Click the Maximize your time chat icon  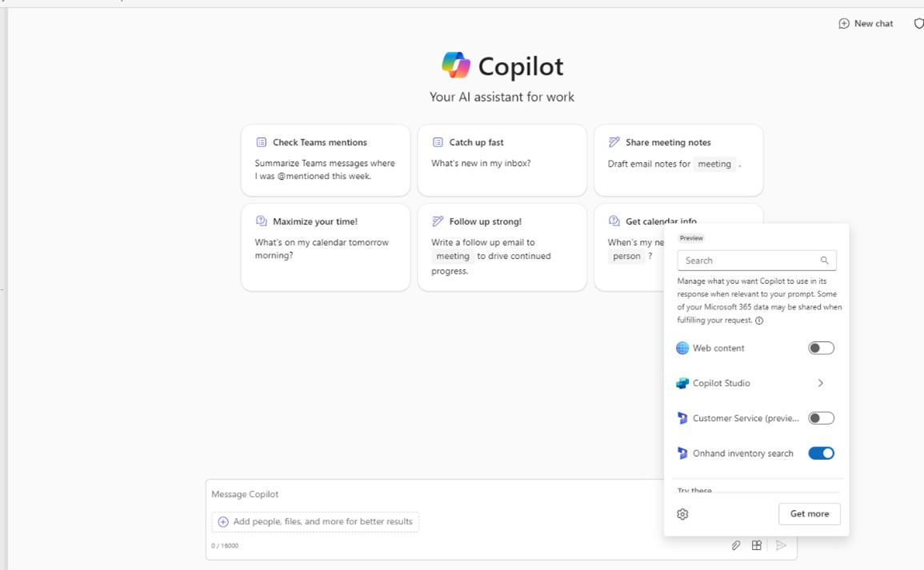tap(261, 221)
